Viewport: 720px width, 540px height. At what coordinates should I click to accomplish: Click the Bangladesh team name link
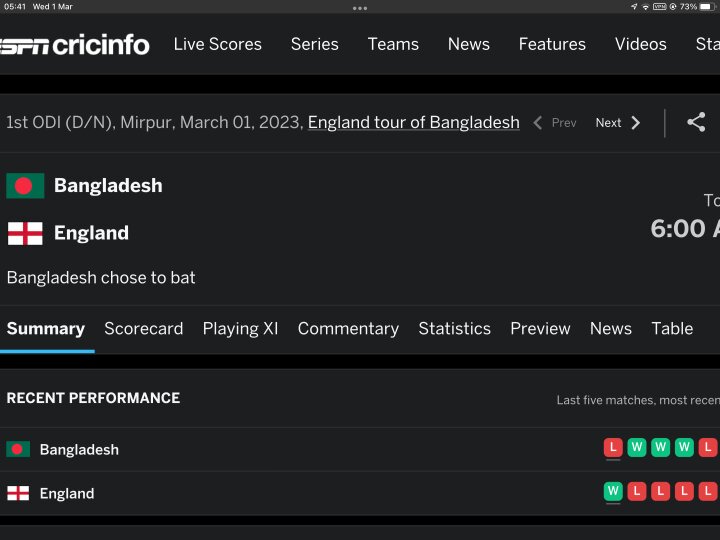(x=108, y=186)
